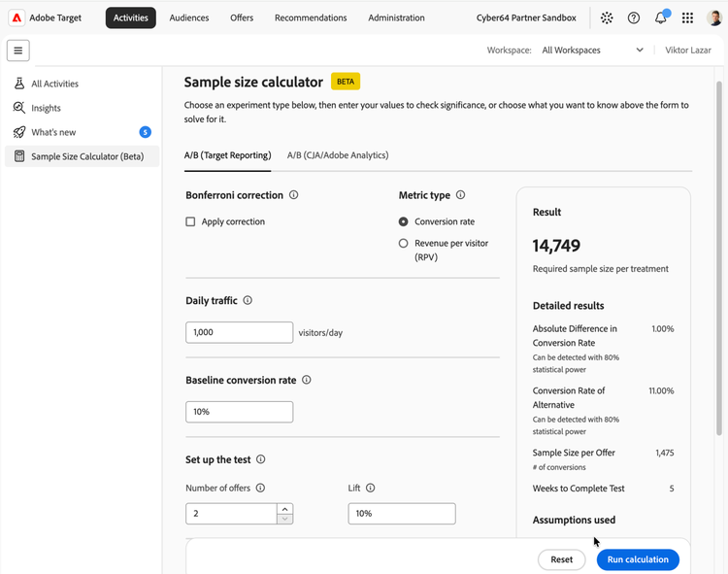This screenshot has height=574, width=728.
Task: Switch to A/B (Target Reporting) tab
Action: tap(227, 155)
